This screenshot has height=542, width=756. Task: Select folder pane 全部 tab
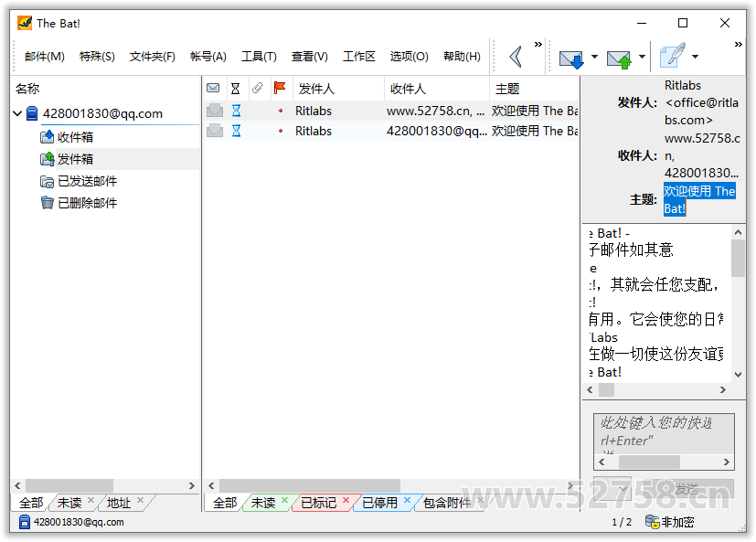coord(31,503)
